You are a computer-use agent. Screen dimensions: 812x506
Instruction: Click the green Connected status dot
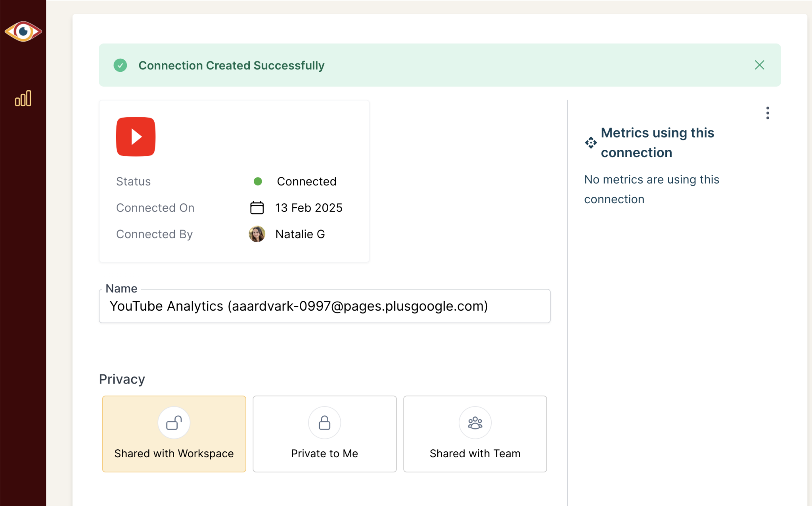click(x=258, y=181)
